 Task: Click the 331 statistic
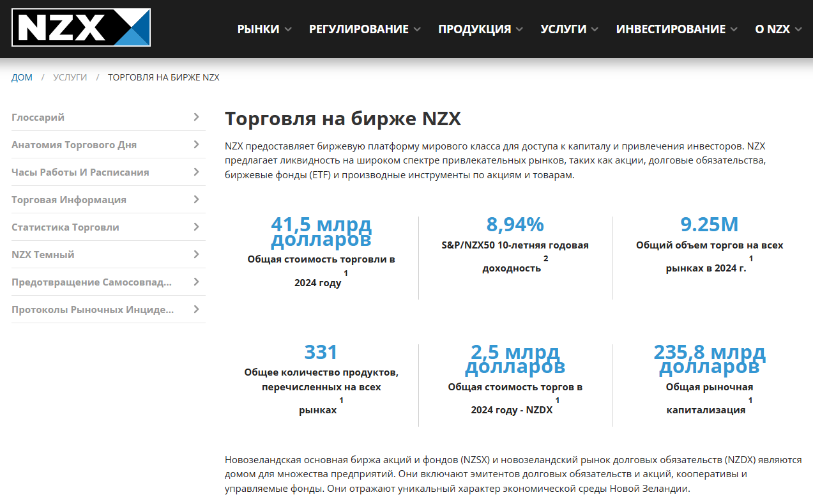(x=321, y=352)
